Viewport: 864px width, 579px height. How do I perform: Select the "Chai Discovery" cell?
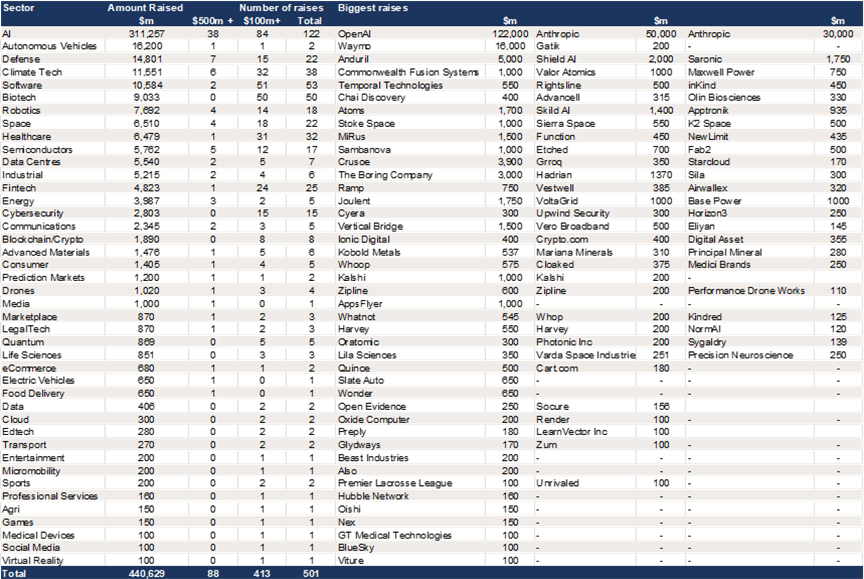coord(371,98)
